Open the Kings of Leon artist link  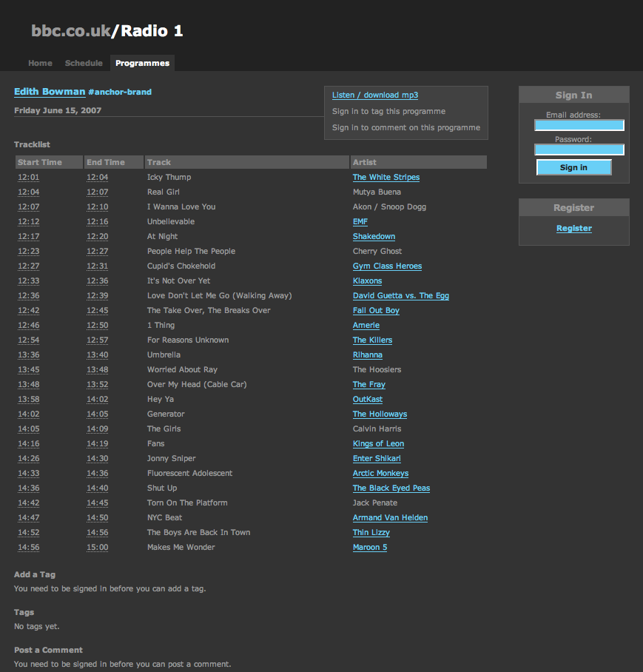pyautogui.click(x=378, y=443)
